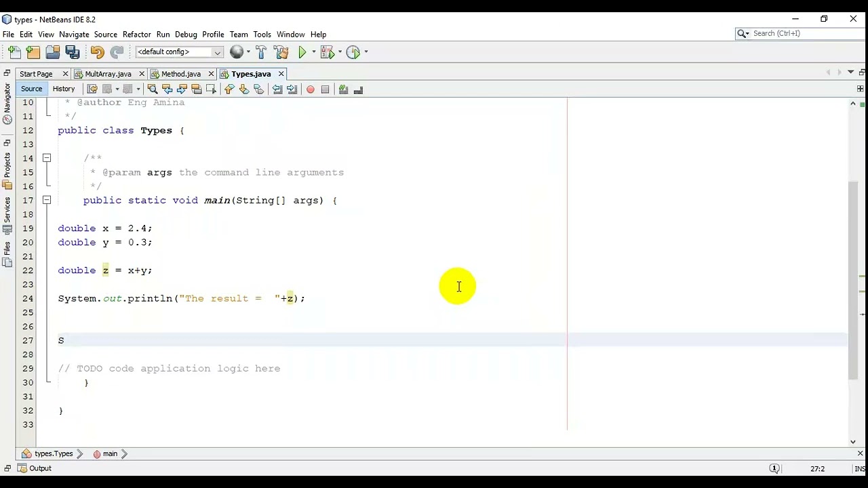The width and height of the screenshot is (868, 488).
Task: Switch to the MultArray.java tab
Action: tap(108, 74)
